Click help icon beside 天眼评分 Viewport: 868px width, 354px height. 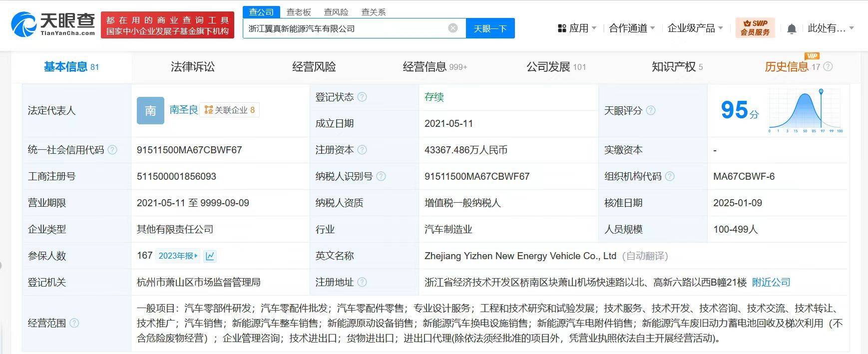click(651, 110)
